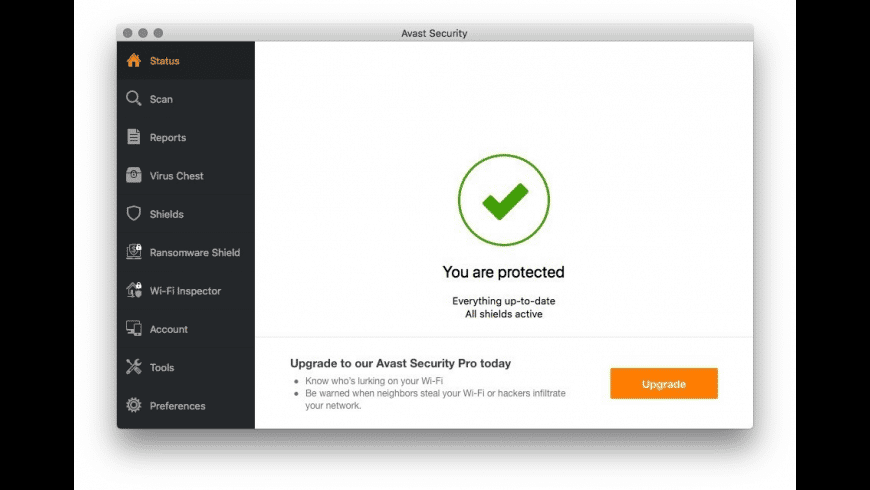870x490 pixels.
Task: Click the Preferences gear icon
Action: (x=133, y=406)
